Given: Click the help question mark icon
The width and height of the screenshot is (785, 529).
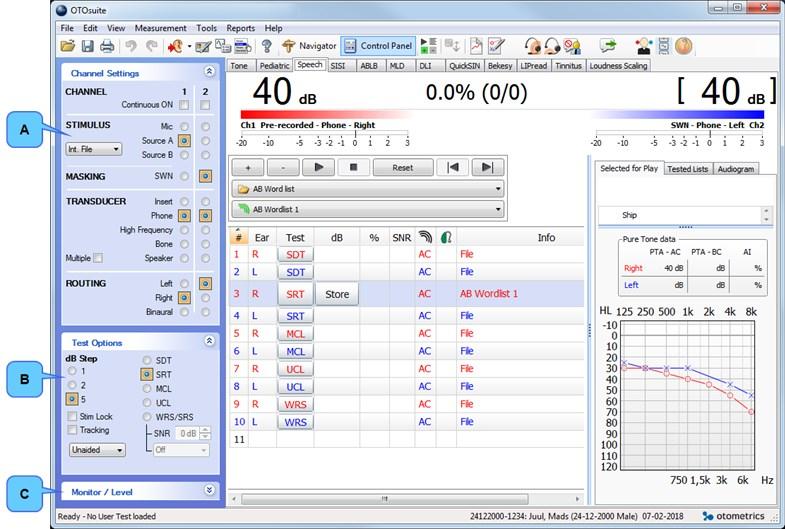Looking at the screenshot, I should (x=266, y=47).
